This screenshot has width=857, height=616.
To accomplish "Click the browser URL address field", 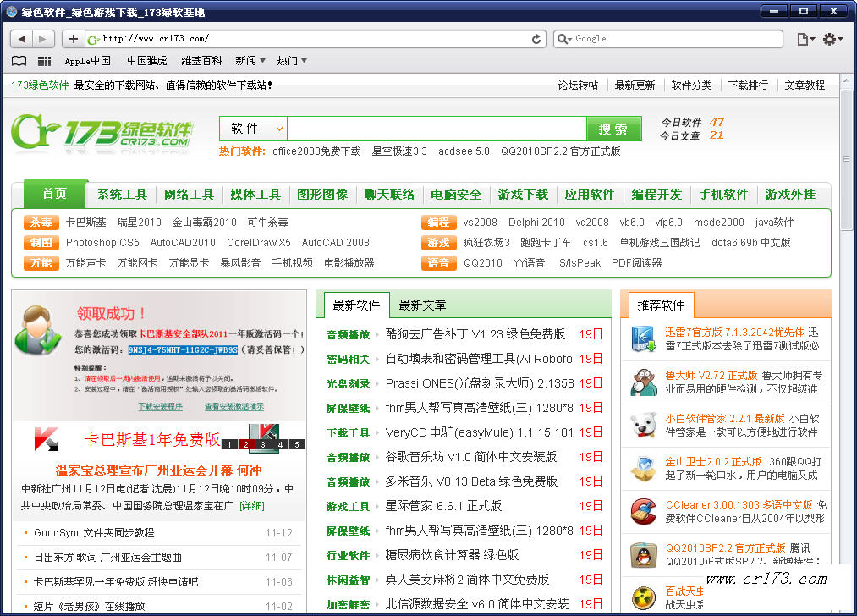I will [x=316, y=39].
